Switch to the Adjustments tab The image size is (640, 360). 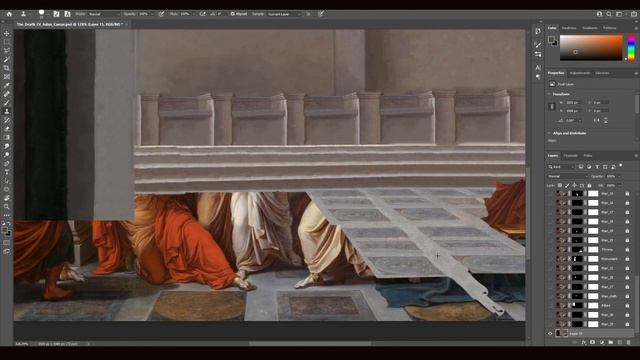pos(580,73)
